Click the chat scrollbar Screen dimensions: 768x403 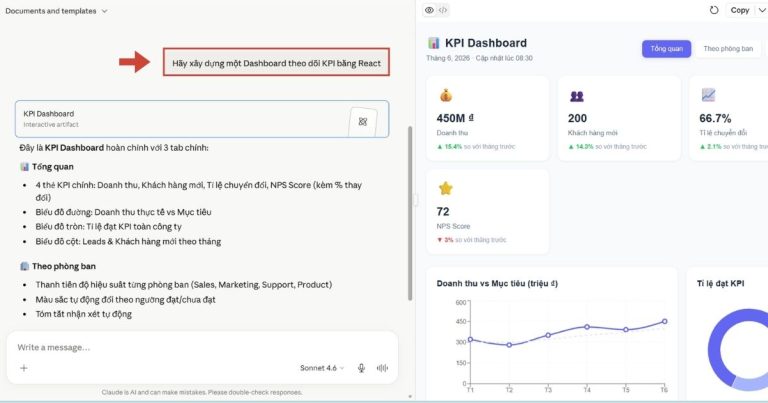(x=410, y=213)
